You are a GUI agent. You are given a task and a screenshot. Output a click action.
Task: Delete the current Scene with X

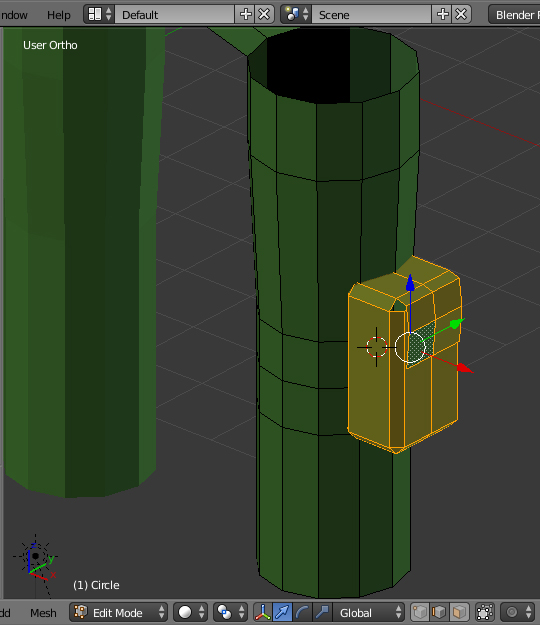coord(461,15)
